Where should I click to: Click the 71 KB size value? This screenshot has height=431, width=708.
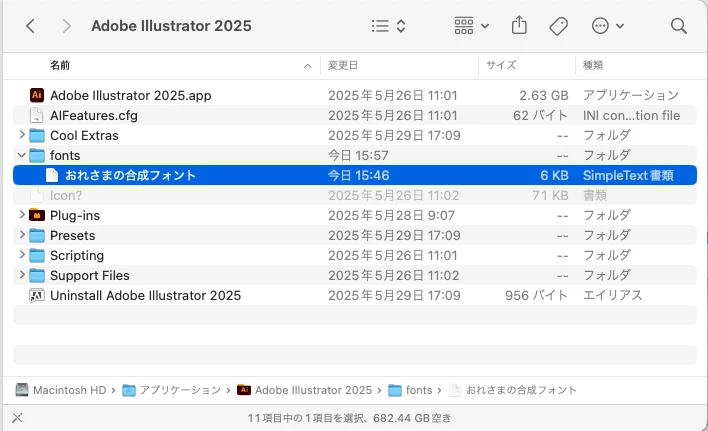click(x=550, y=195)
